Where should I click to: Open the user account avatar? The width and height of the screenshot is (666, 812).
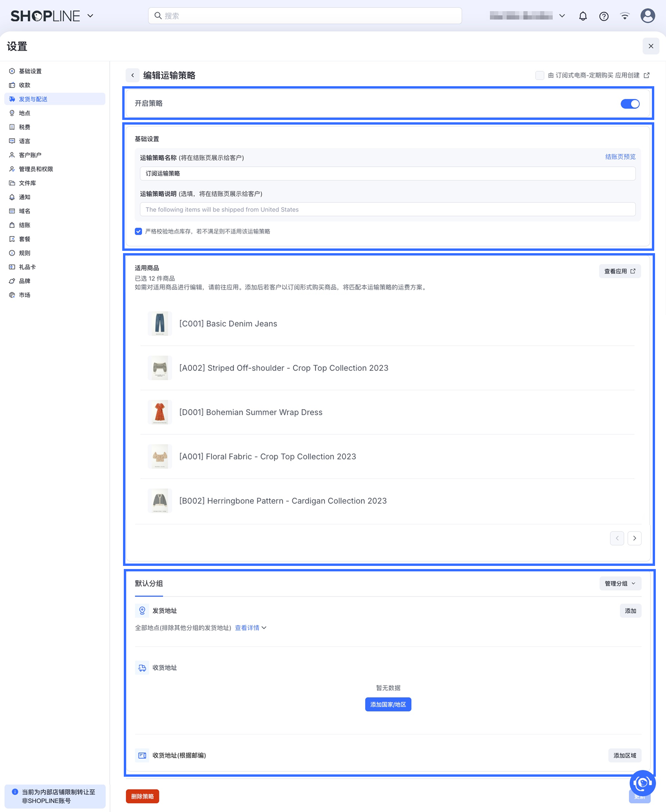(648, 16)
